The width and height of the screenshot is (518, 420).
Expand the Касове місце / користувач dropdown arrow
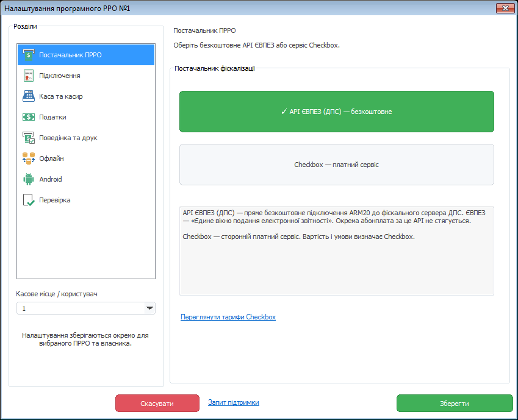pyautogui.click(x=149, y=308)
